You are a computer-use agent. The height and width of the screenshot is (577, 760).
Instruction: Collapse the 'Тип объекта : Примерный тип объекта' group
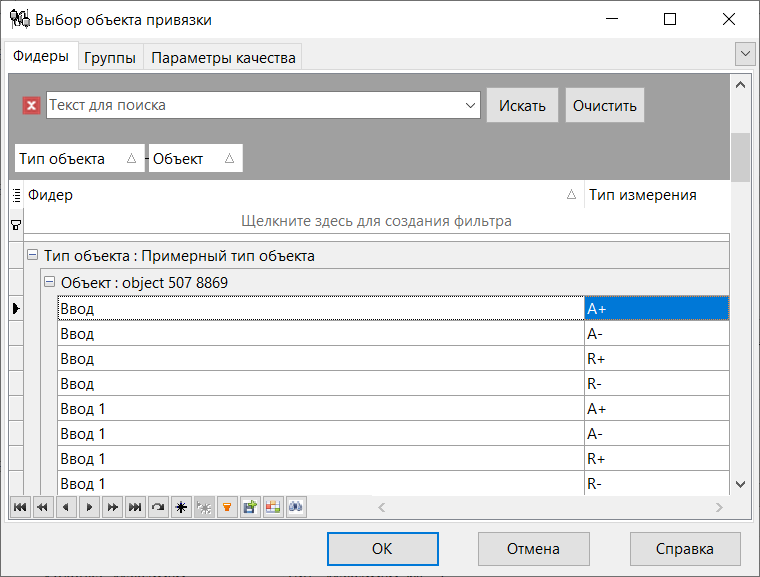(x=33, y=256)
